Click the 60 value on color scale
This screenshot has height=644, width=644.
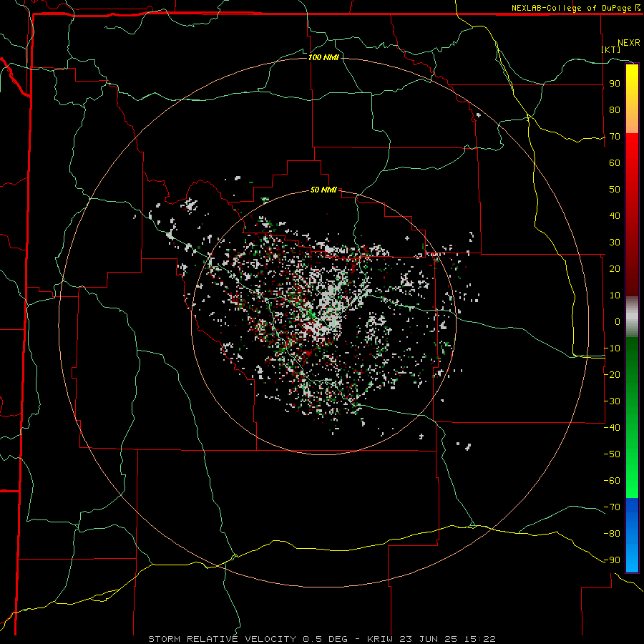click(615, 162)
